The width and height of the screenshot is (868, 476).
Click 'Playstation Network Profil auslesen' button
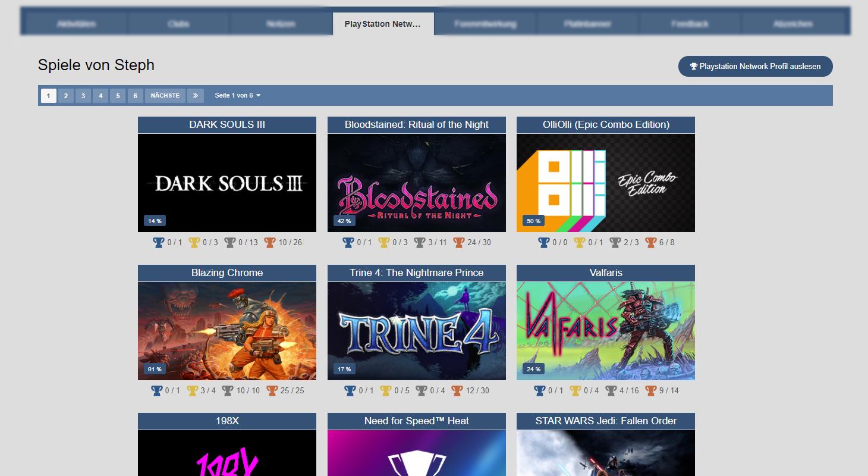pos(755,66)
